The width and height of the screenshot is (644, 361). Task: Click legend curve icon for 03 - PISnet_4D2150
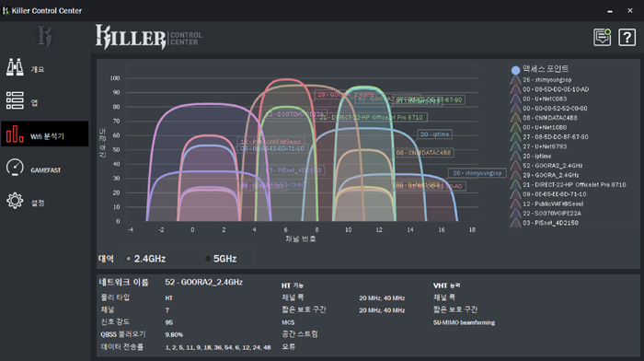[515, 223]
